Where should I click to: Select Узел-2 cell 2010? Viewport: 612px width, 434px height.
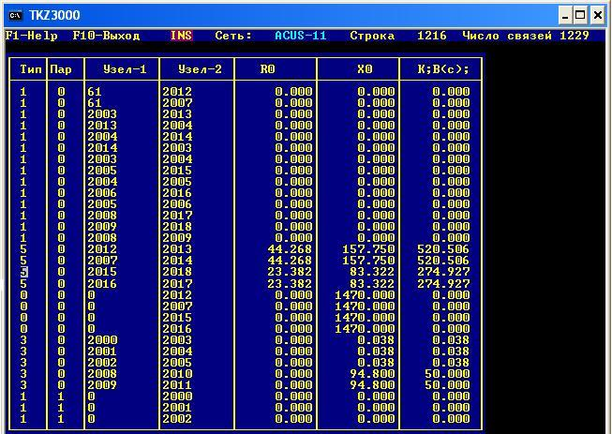pos(177,374)
